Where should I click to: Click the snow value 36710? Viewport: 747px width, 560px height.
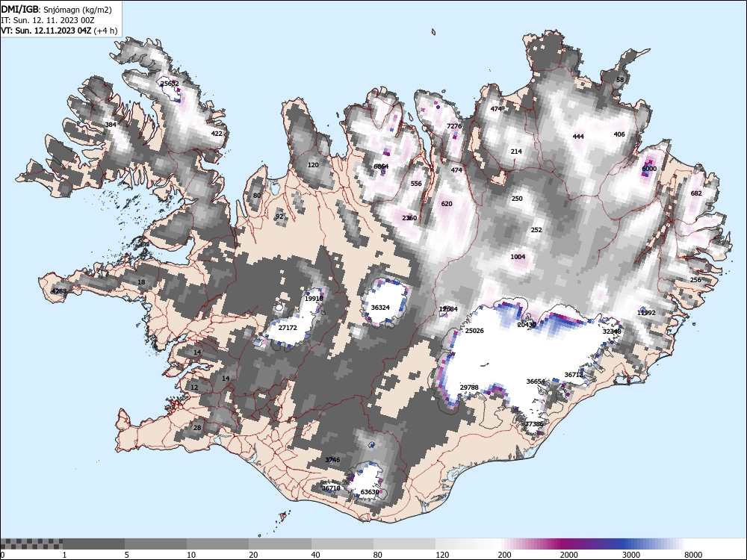[x=331, y=488]
